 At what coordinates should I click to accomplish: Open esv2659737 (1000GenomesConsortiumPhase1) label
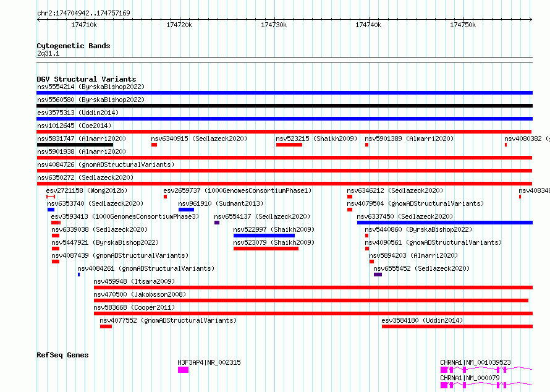click(237, 190)
